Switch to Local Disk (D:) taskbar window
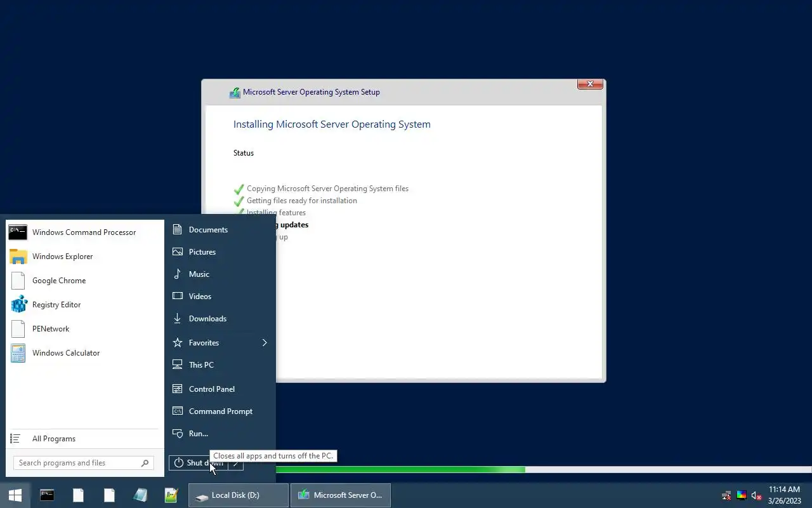 (239, 495)
